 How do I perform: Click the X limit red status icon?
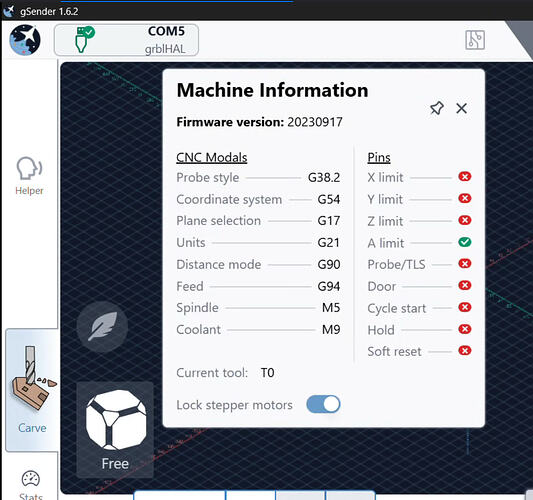[x=465, y=176]
